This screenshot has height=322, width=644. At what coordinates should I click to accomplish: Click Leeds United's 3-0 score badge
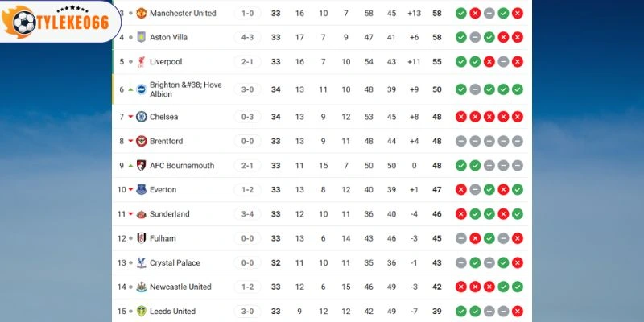tap(248, 312)
